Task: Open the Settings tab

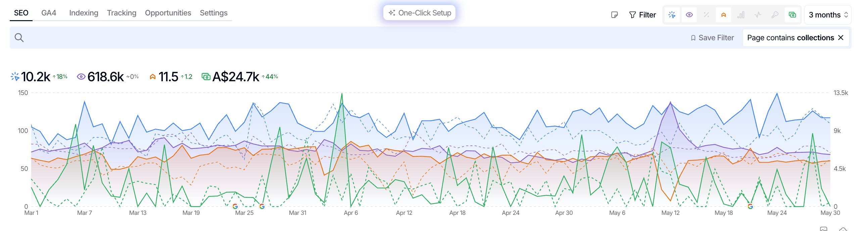Action: (x=213, y=13)
